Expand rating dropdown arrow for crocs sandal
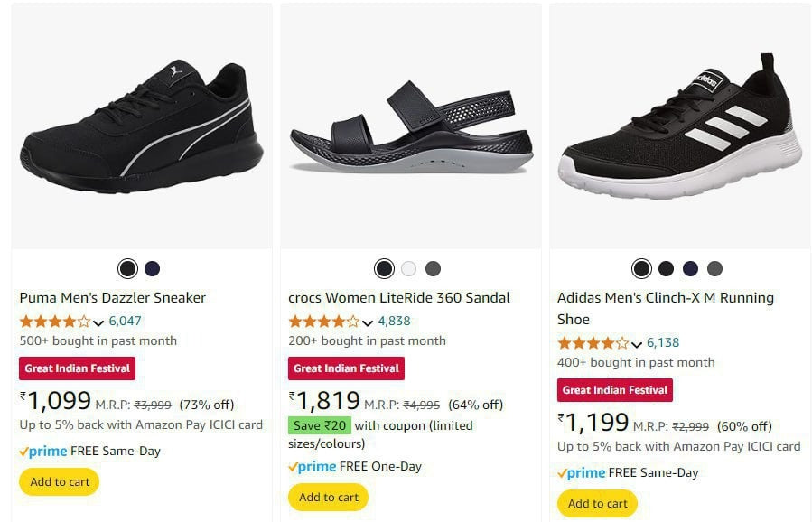Viewport: 812px width, 522px height. pyautogui.click(x=367, y=322)
